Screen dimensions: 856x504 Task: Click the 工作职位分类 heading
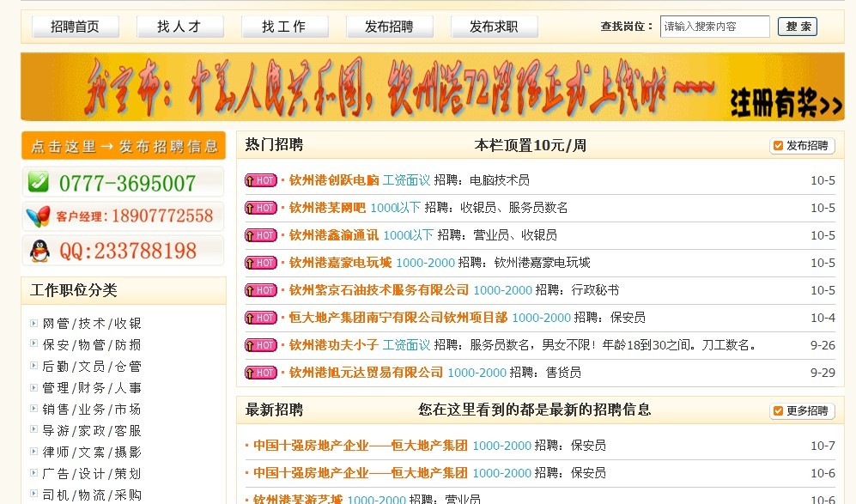74,290
